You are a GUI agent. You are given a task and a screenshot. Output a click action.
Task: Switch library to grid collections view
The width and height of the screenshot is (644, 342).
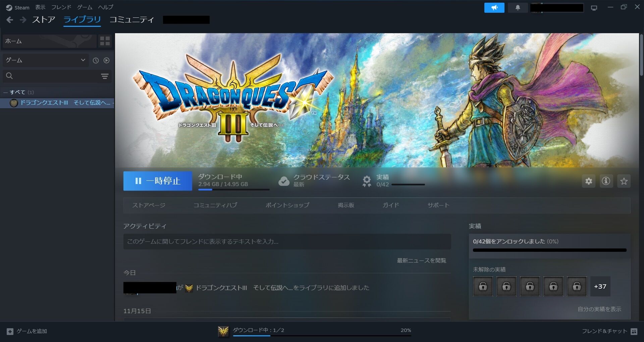coord(105,41)
